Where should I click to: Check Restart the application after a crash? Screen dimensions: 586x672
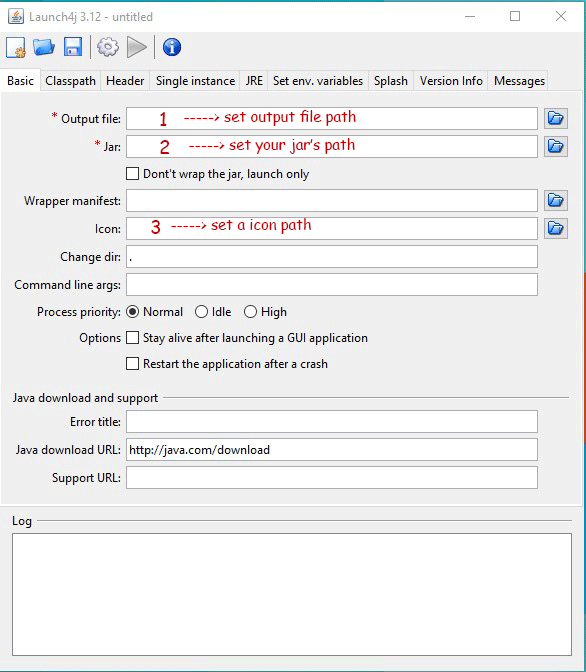(132, 363)
